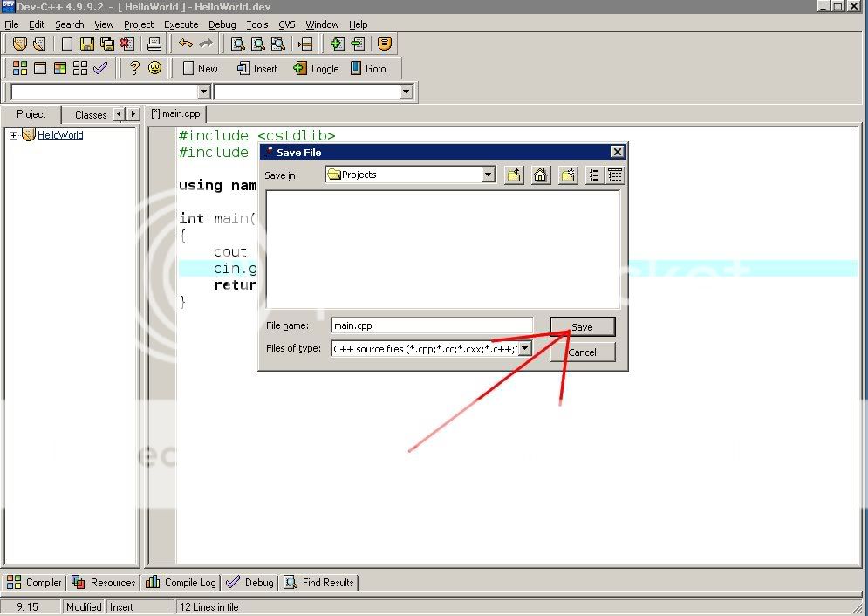Click the Toggle bookmarks button
Image resolution: width=868 pixels, height=616 pixels.
point(316,69)
